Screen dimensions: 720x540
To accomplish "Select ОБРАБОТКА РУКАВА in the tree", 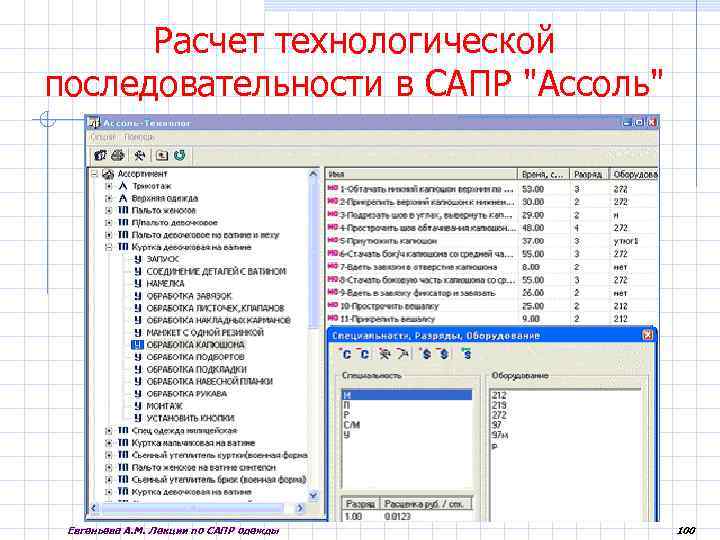I will pyautogui.click(x=186, y=394).
